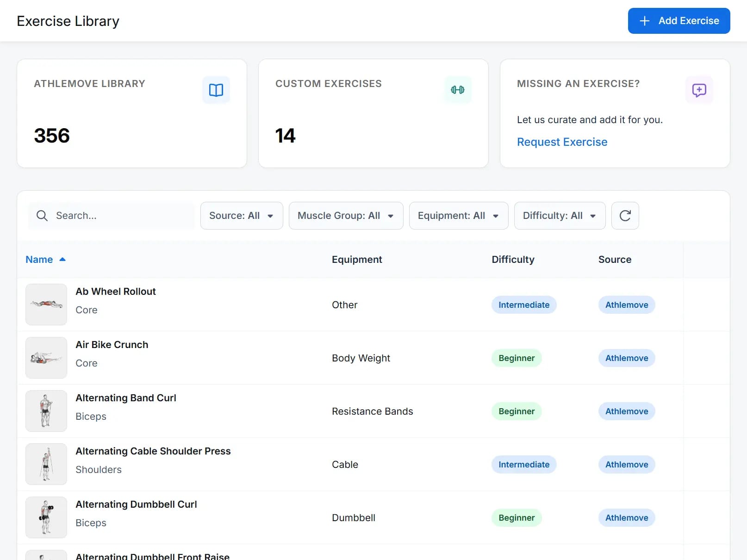Screen dimensions: 747x560
Task: Click the book icon on Athlemove Library card
Action: [216, 90]
